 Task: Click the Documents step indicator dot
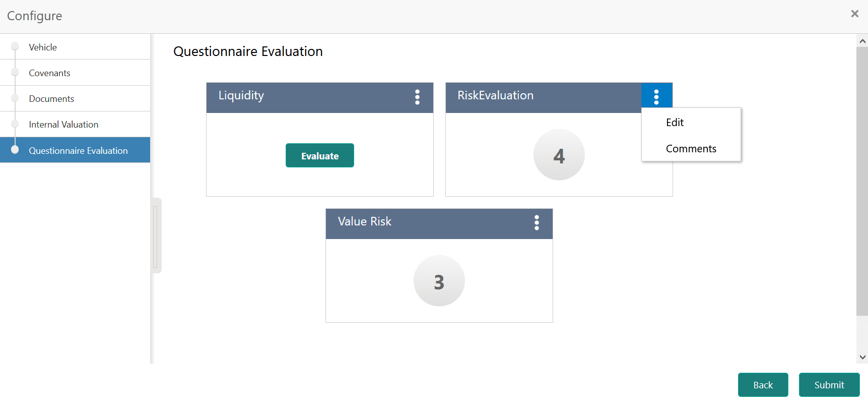(14, 98)
